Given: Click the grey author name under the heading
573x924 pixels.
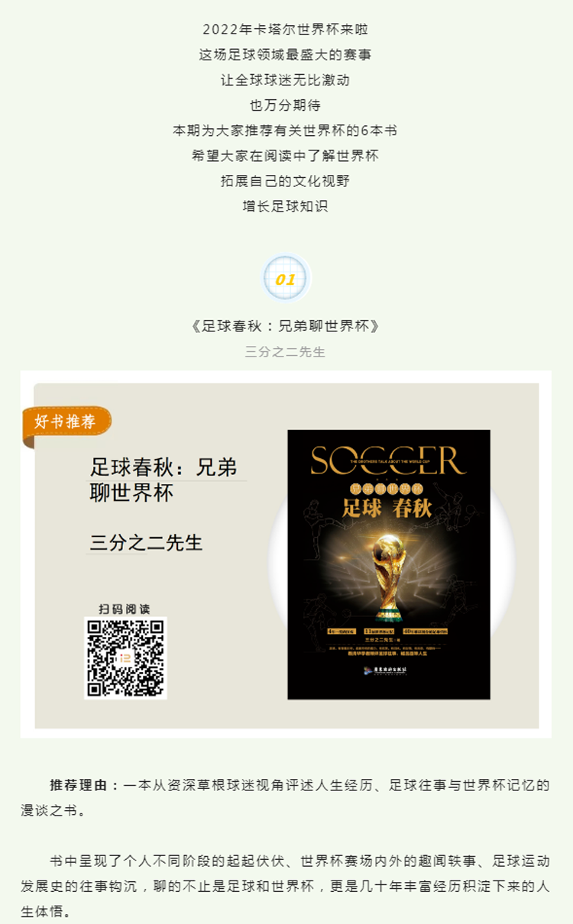Looking at the screenshot, I should point(286,351).
